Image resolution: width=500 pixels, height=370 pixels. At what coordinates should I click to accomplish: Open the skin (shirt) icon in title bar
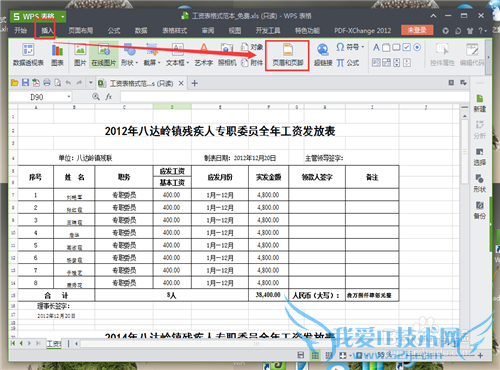tap(470, 31)
